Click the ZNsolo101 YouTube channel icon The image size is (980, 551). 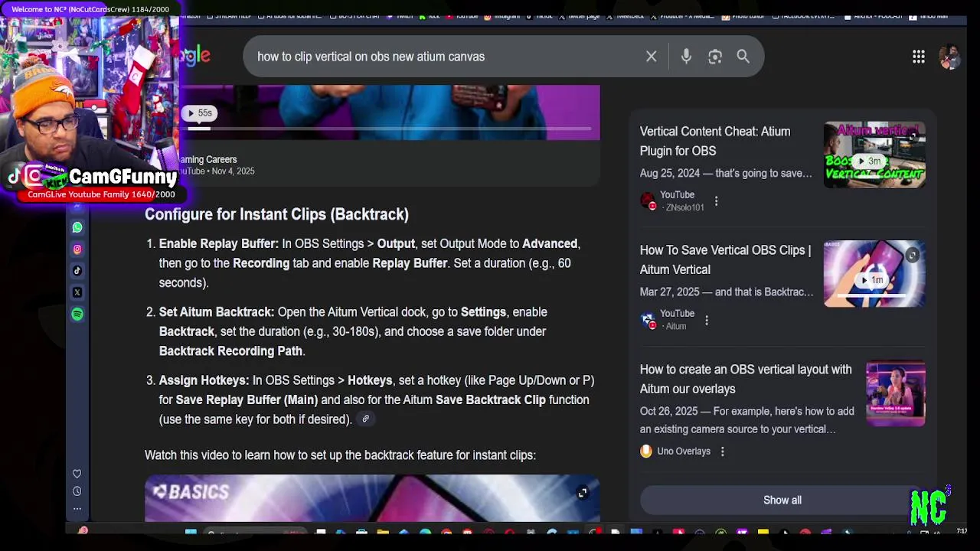[x=648, y=201]
